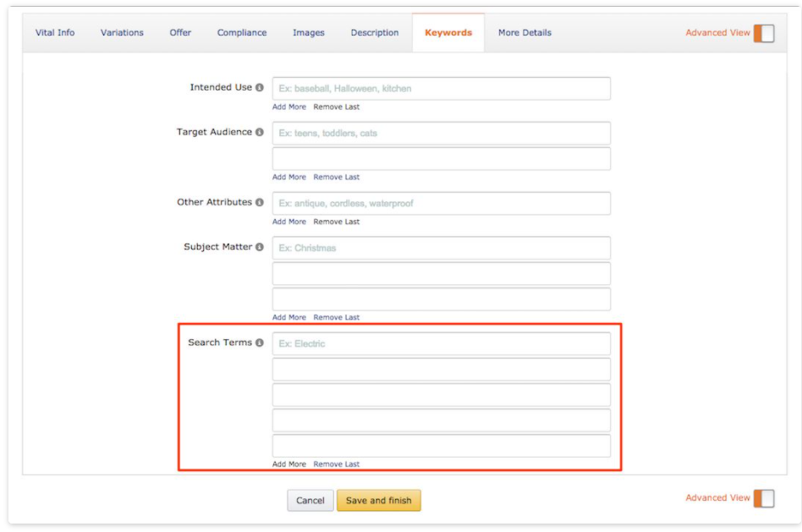Remove Last under Intended Use
802x532 pixels.
coord(337,107)
